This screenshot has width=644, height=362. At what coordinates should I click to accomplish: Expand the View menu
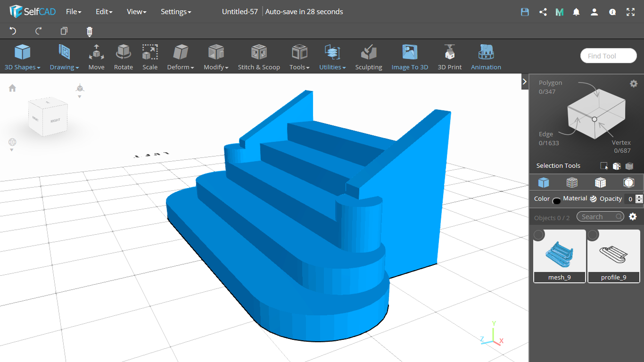136,12
